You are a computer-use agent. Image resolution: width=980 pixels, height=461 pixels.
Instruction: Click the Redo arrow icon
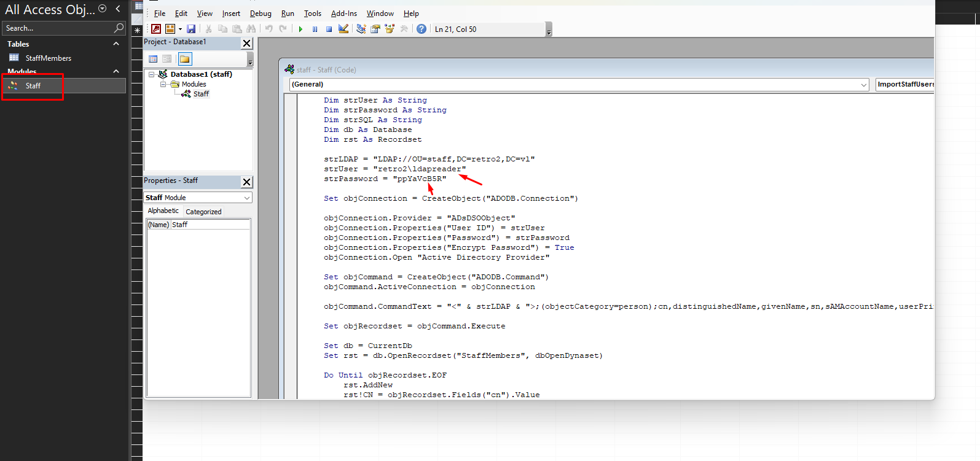pyautogui.click(x=283, y=29)
